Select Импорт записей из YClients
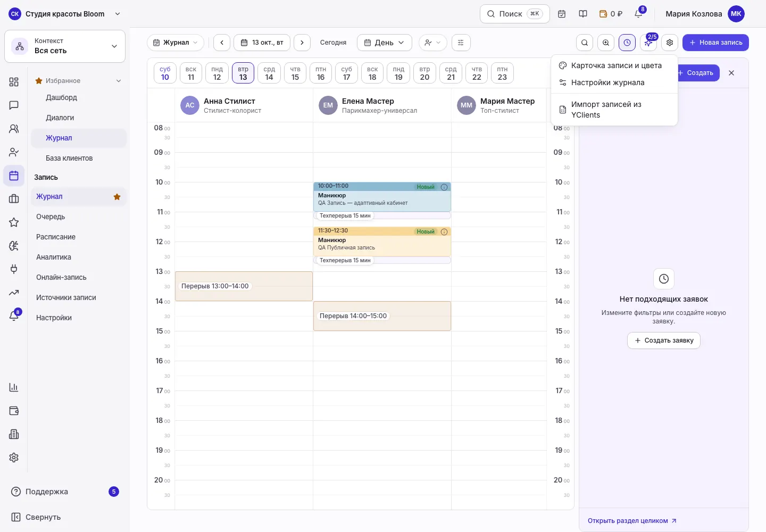The height and width of the screenshot is (532, 766). coord(614,110)
